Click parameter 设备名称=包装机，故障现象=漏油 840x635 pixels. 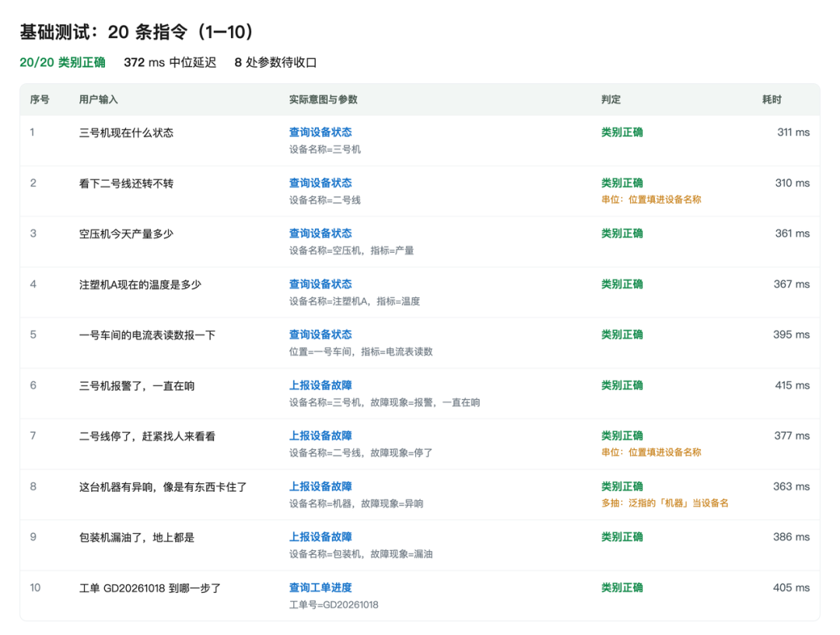(361, 555)
